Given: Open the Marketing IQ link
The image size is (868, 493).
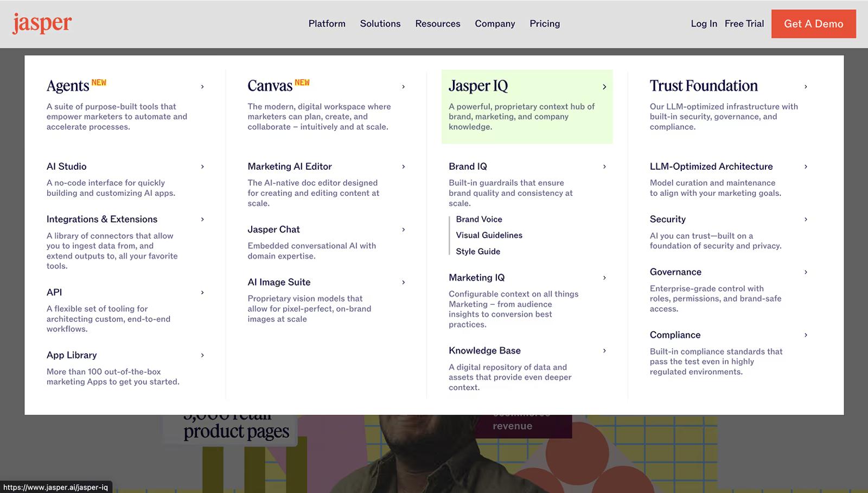Looking at the screenshot, I should coord(476,278).
